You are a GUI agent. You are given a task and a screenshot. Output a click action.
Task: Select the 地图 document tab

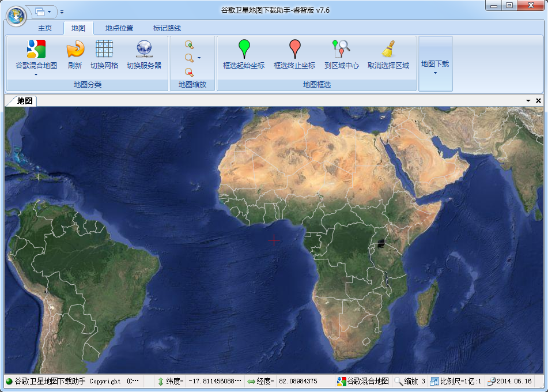24,101
